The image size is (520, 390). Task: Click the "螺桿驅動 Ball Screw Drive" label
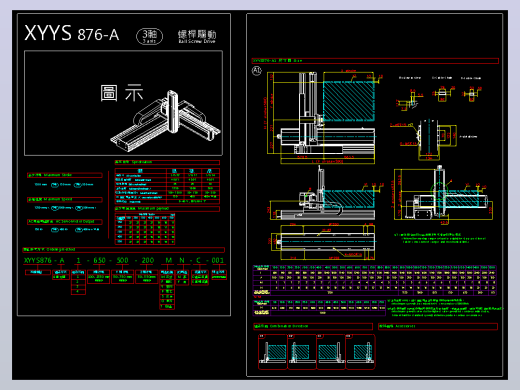[x=197, y=36]
